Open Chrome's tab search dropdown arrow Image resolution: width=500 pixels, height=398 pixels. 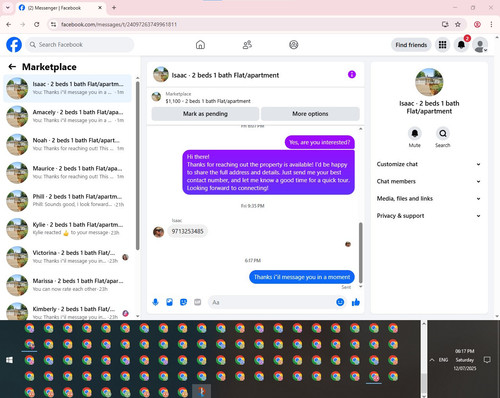point(7,7)
